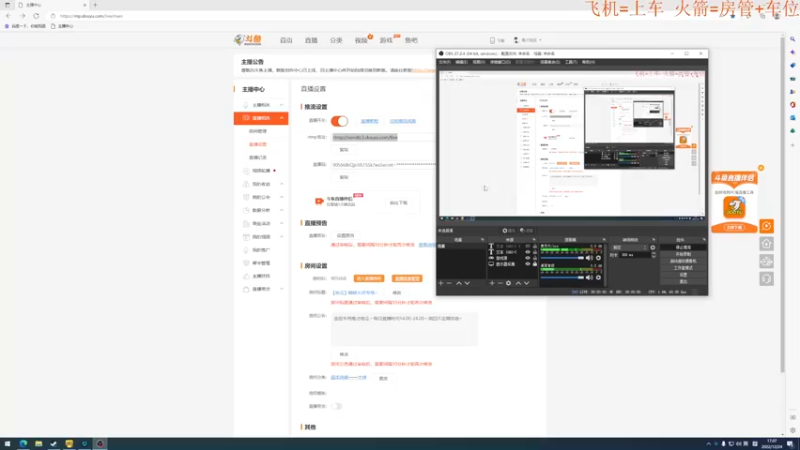This screenshot has height=450, width=800.
Task: Reload the browser page
Action: click(x=36, y=16)
